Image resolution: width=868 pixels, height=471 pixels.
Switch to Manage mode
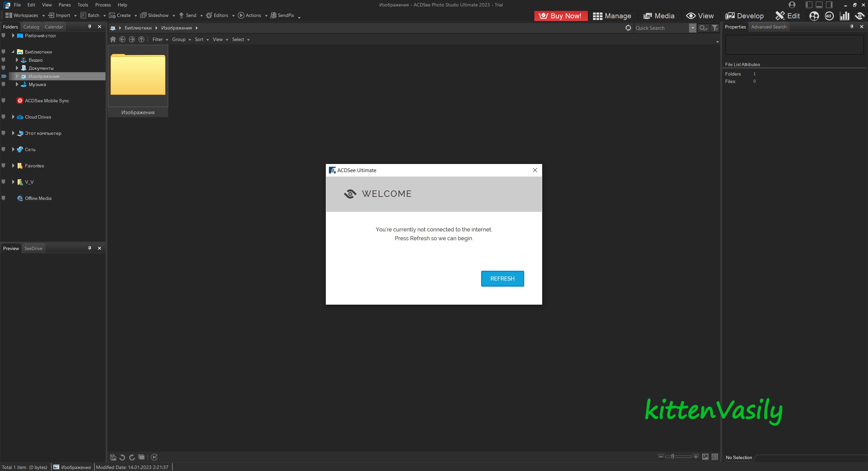(x=612, y=16)
